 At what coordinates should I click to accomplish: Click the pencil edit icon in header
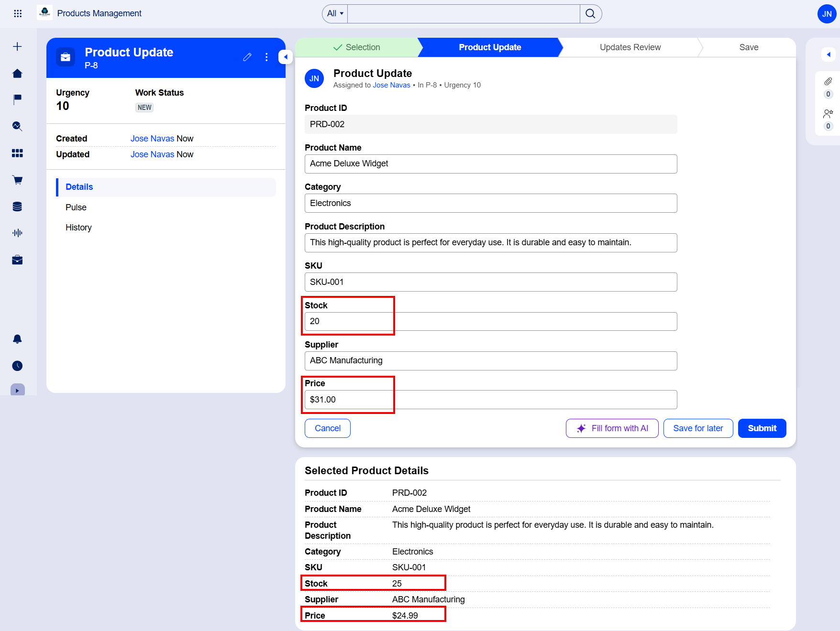click(x=247, y=57)
